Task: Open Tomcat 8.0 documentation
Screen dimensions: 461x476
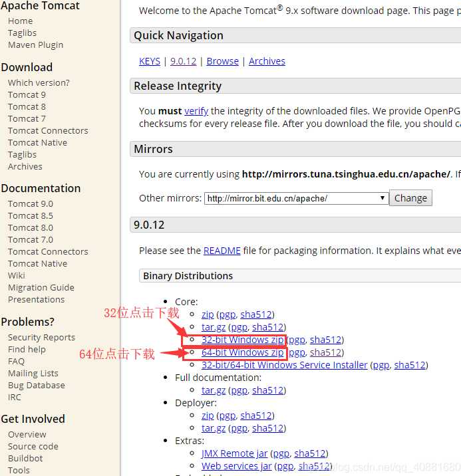Action: click(31, 227)
